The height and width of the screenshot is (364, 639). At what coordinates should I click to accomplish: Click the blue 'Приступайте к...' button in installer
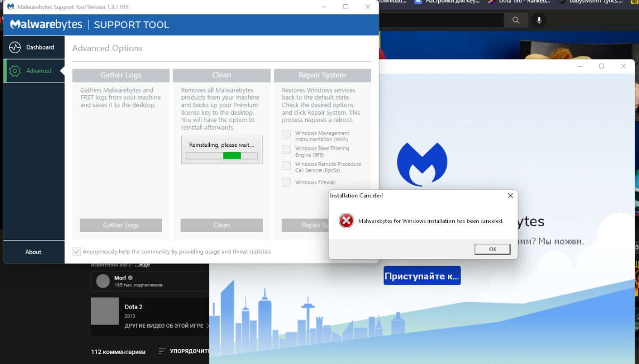click(422, 276)
